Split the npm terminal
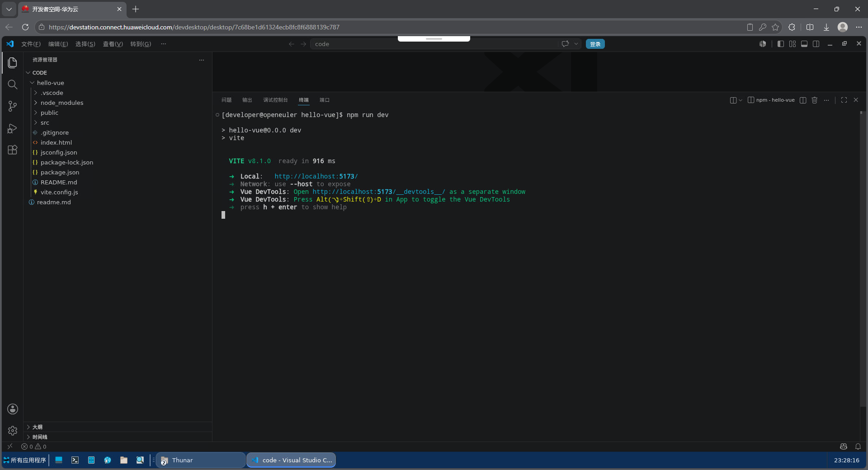 803,100
